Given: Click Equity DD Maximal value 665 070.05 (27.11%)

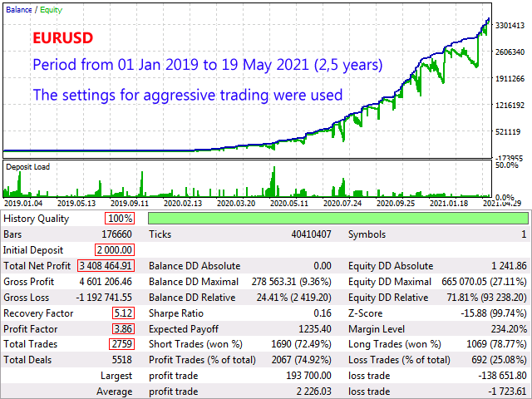Looking at the screenshot, I should [484, 282].
